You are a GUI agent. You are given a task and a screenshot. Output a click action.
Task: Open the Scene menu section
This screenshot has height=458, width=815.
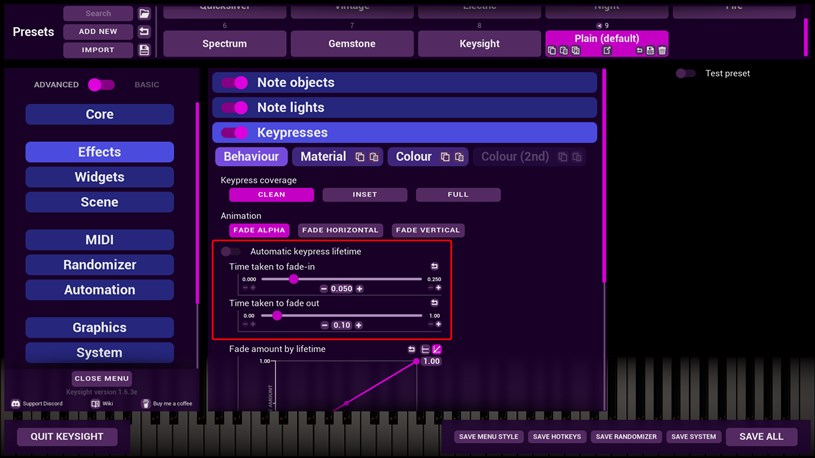click(x=99, y=202)
